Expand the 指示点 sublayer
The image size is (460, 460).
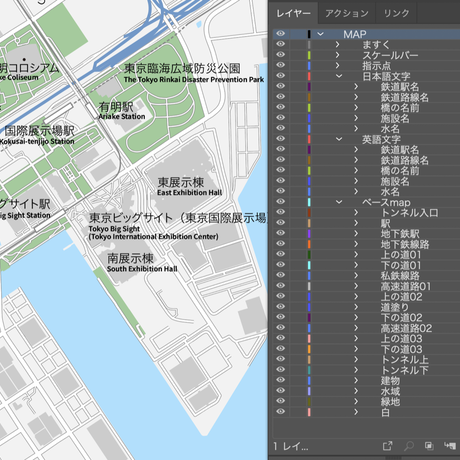pos(338,65)
